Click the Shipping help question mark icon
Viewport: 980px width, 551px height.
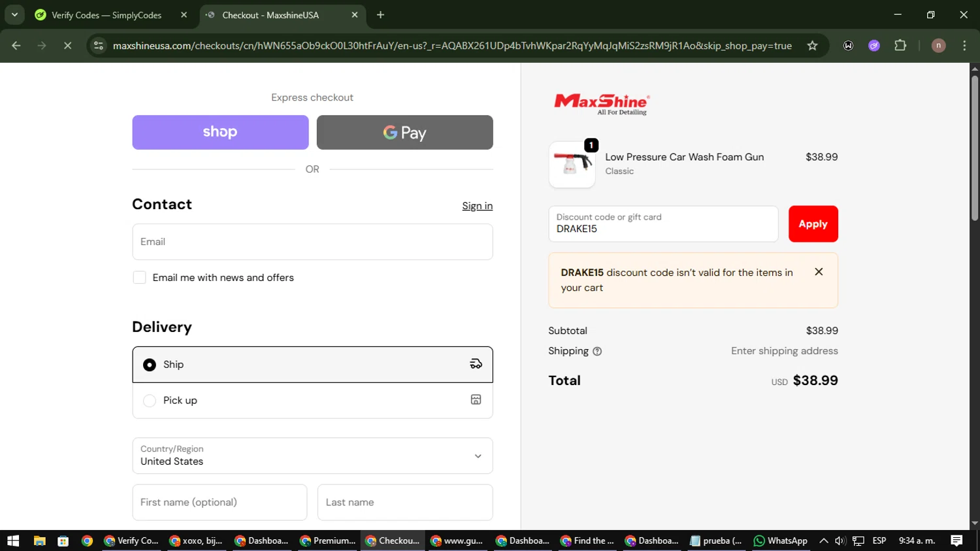[x=597, y=352]
